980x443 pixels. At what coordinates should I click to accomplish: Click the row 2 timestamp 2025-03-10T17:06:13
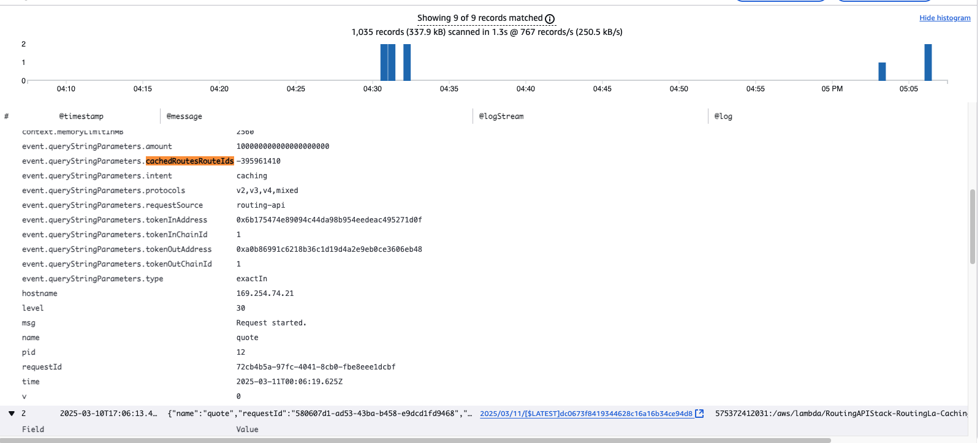(108, 414)
